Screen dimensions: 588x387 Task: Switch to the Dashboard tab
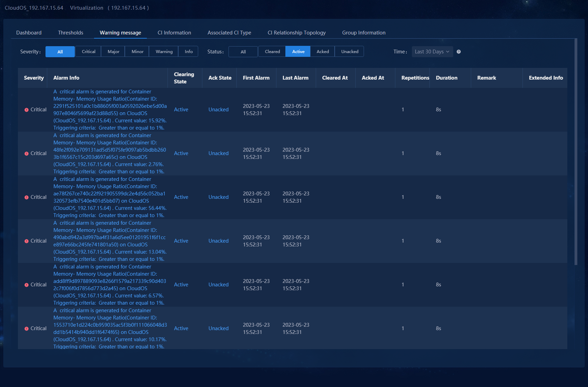pyautogui.click(x=29, y=33)
